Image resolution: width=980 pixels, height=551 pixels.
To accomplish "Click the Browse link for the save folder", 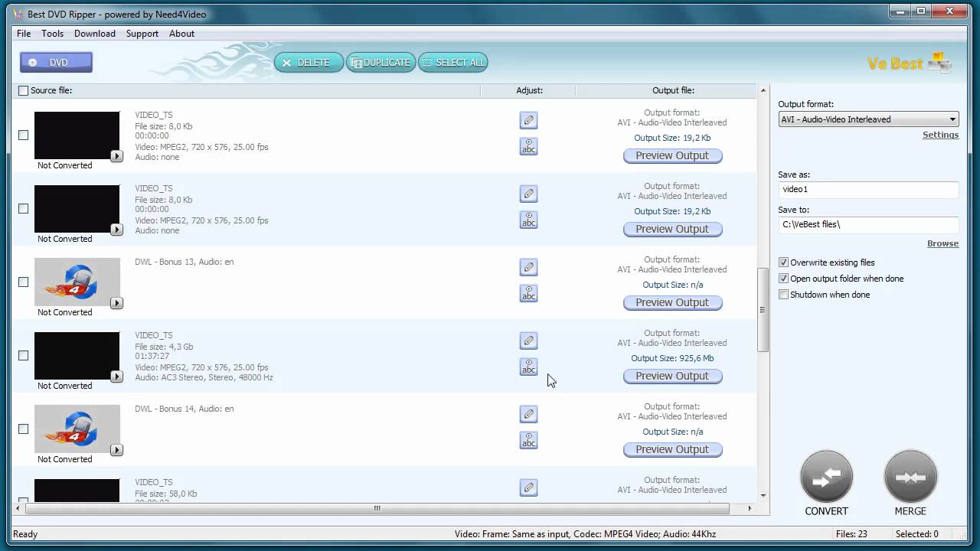I will point(942,243).
